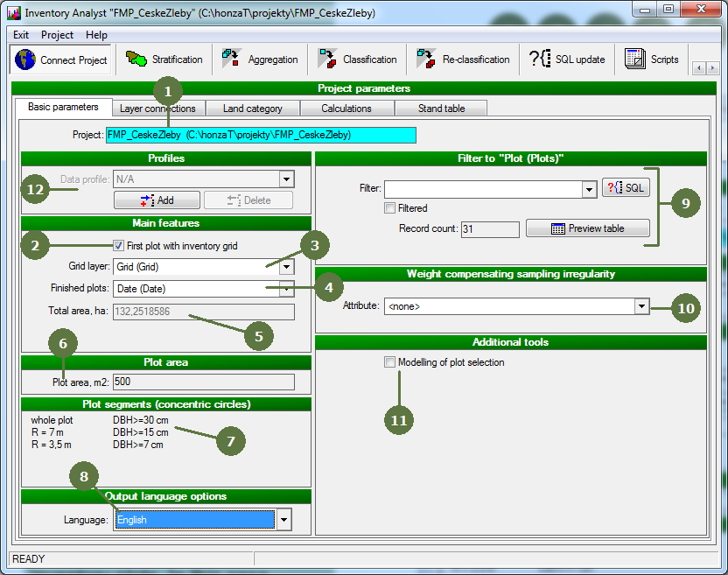Toggle First plot with inventory grid
This screenshot has width=728, height=575.
[x=119, y=246]
